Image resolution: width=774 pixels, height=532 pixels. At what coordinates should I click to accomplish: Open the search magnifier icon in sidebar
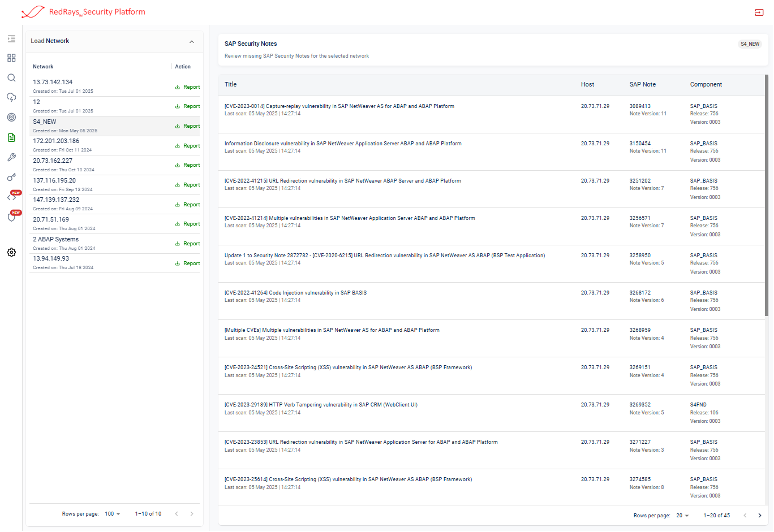[x=11, y=78]
